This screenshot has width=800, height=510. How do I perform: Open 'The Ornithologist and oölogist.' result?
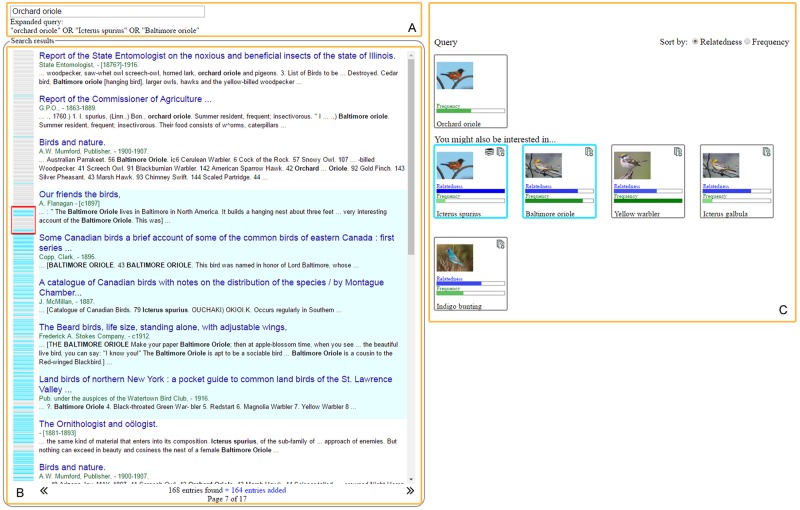click(98, 424)
